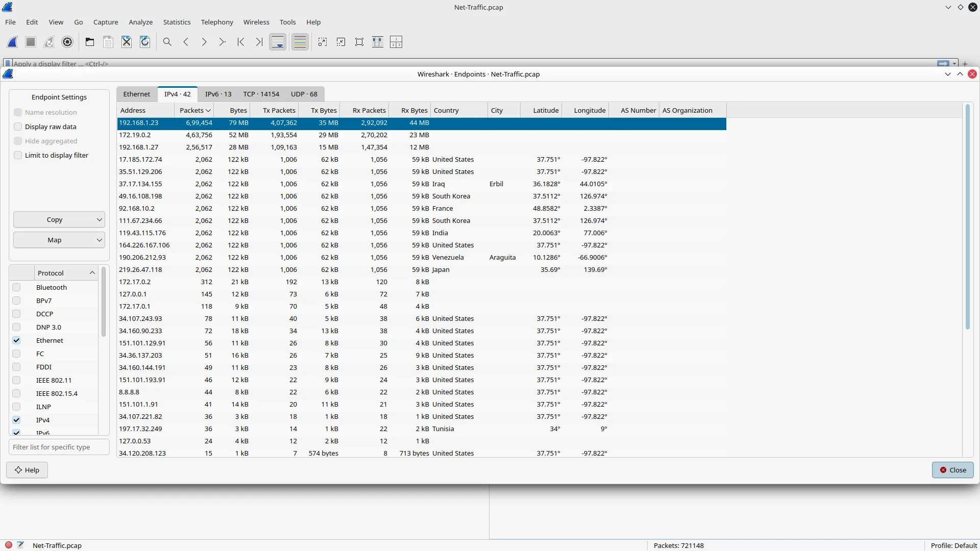The width and height of the screenshot is (980, 551).
Task: Reload capture file toolbar icon
Action: pyautogui.click(x=145, y=42)
